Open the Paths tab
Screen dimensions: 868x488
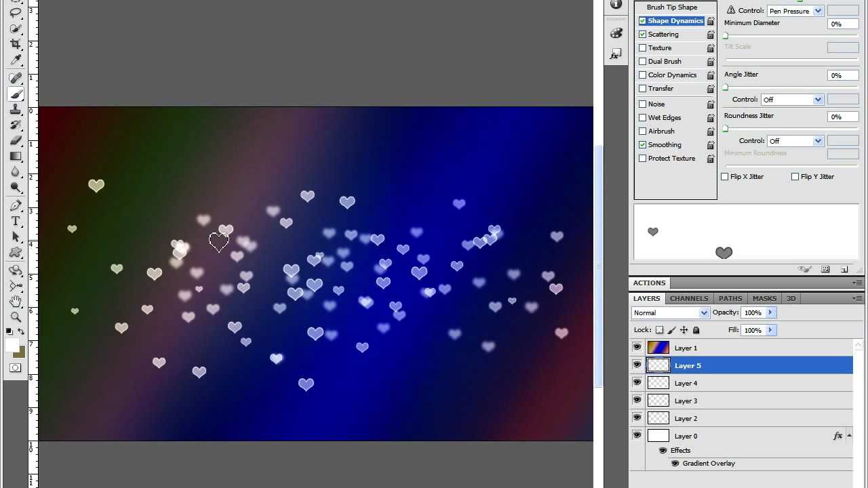point(730,298)
